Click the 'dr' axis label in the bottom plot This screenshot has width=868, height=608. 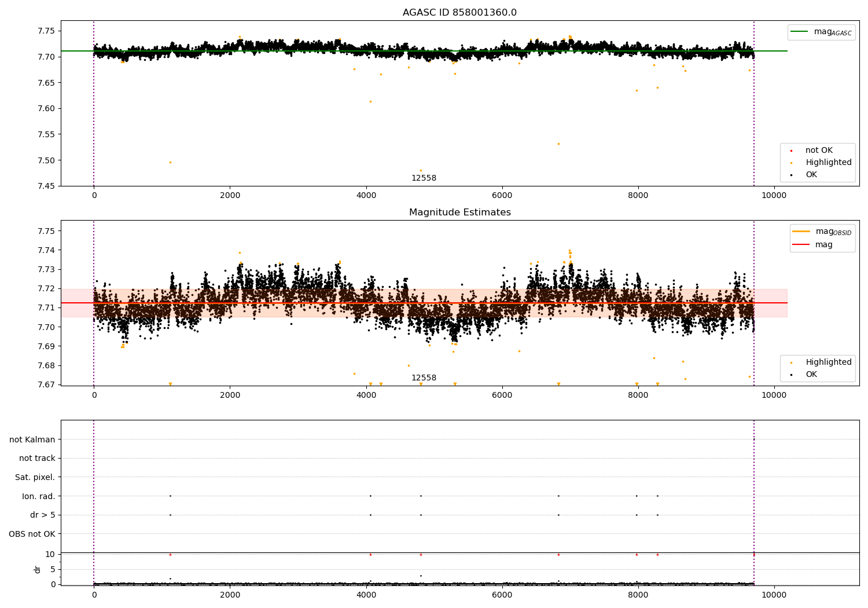(x=38, y=569)
